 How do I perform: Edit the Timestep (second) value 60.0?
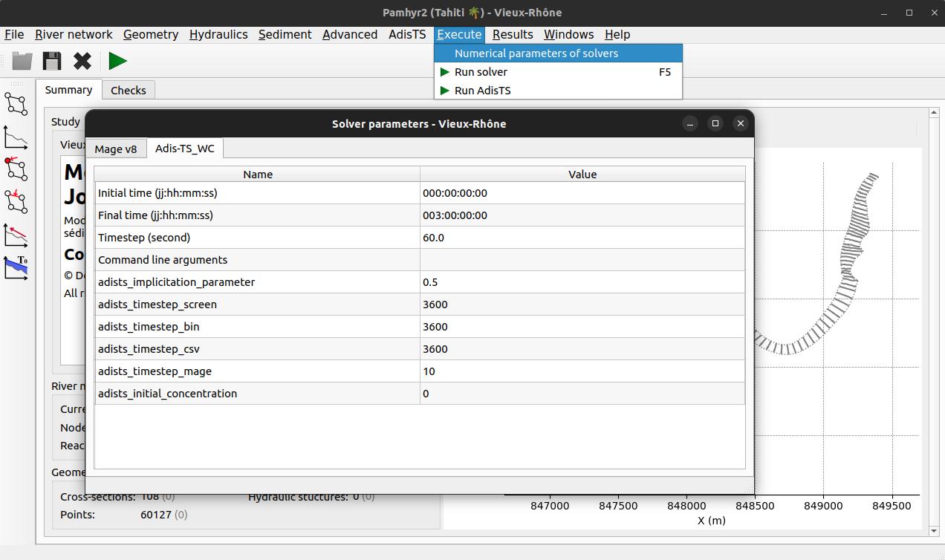[582, 238]
